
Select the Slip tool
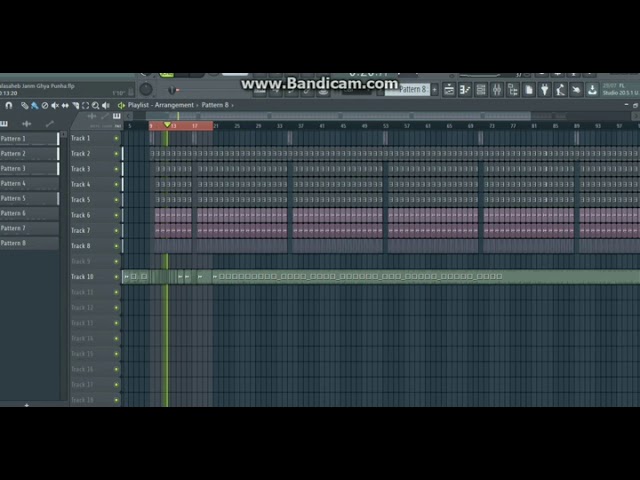[65, 105]
